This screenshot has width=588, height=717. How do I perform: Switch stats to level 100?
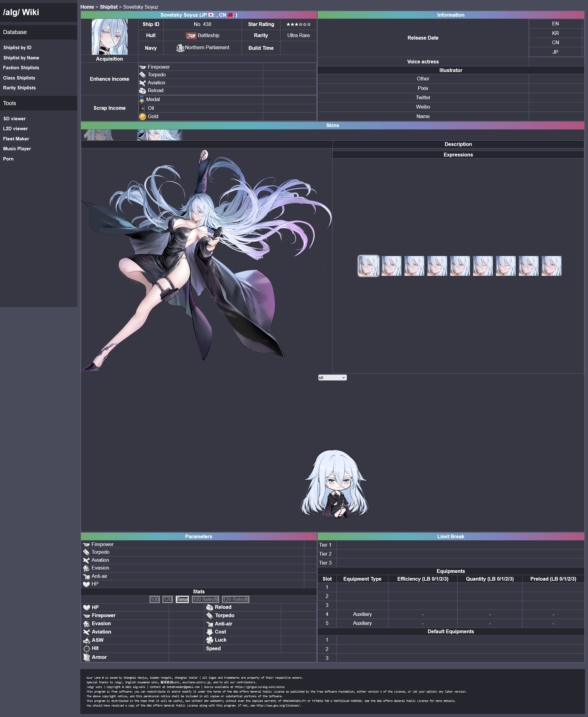coord(154,600)
